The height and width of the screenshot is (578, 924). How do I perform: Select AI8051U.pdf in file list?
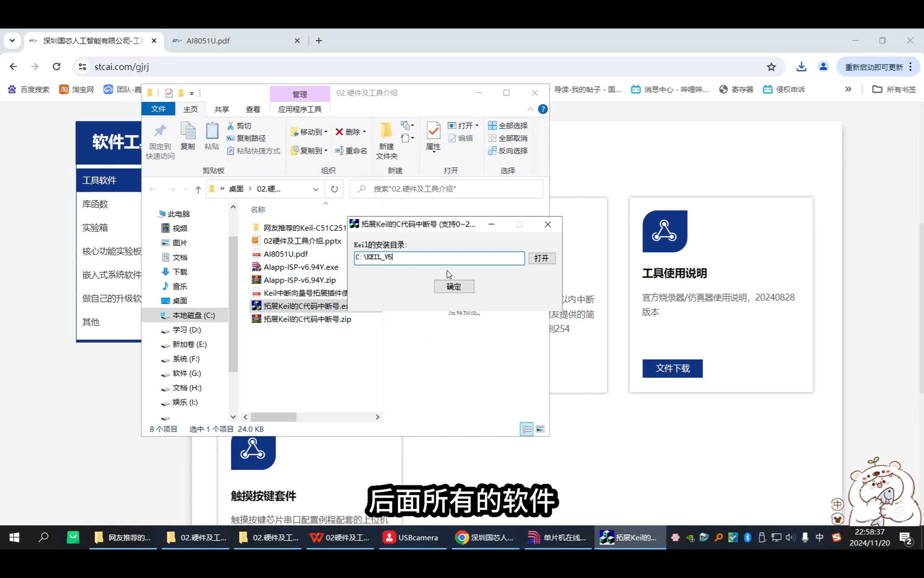(286, 254)
